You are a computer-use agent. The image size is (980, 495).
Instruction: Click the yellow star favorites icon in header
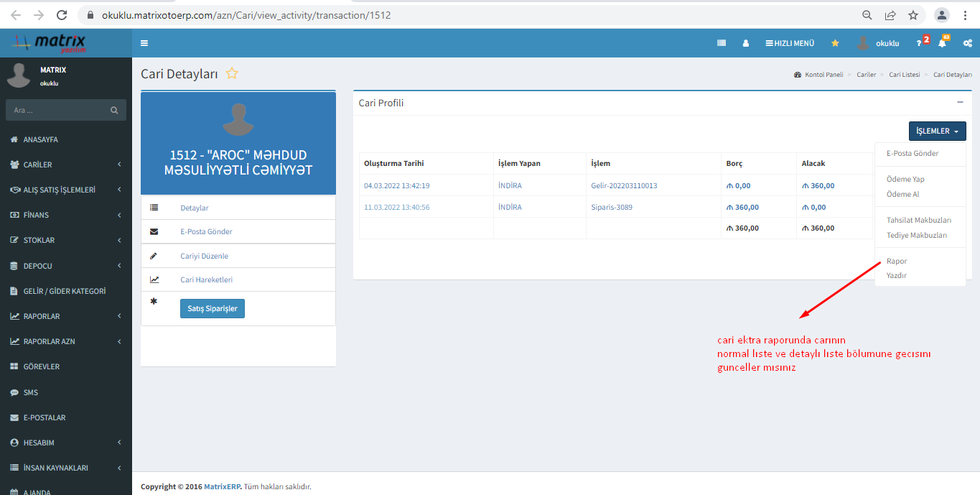[x=835, y=43]
